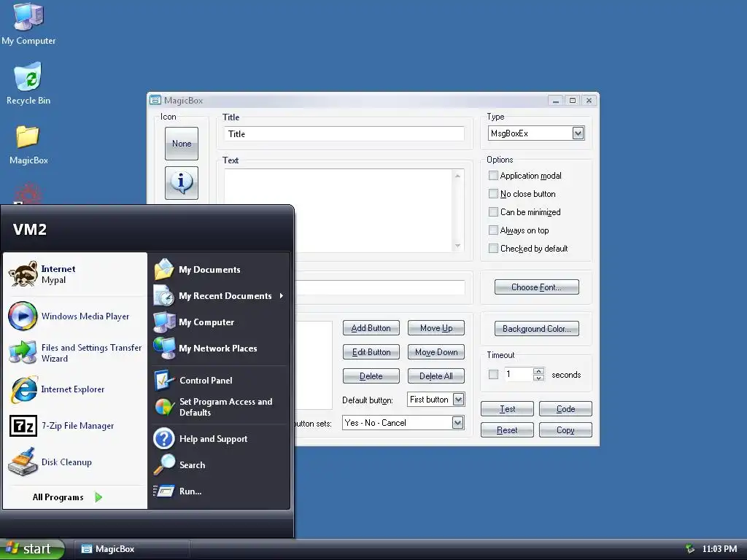Open the Type MsgBoxEx dropdown

click(578, 133)
